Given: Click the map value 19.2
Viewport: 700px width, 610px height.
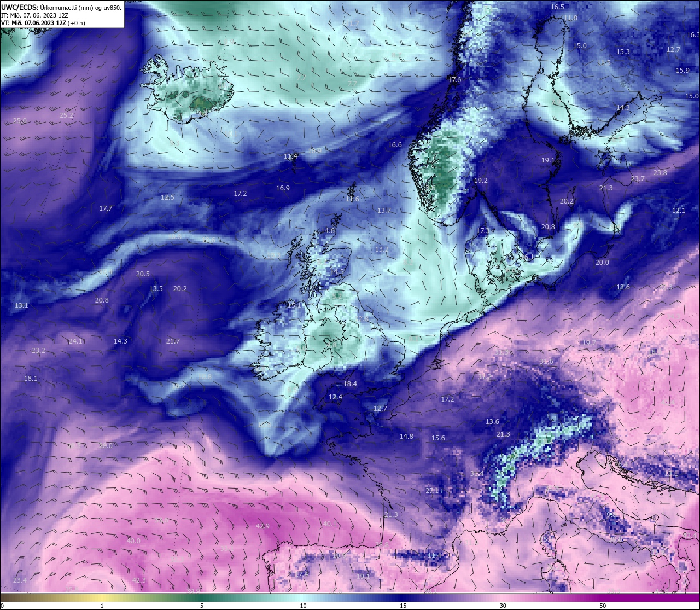Looking at the screenshot, I should pyautogui.click(x=481, y=181).
